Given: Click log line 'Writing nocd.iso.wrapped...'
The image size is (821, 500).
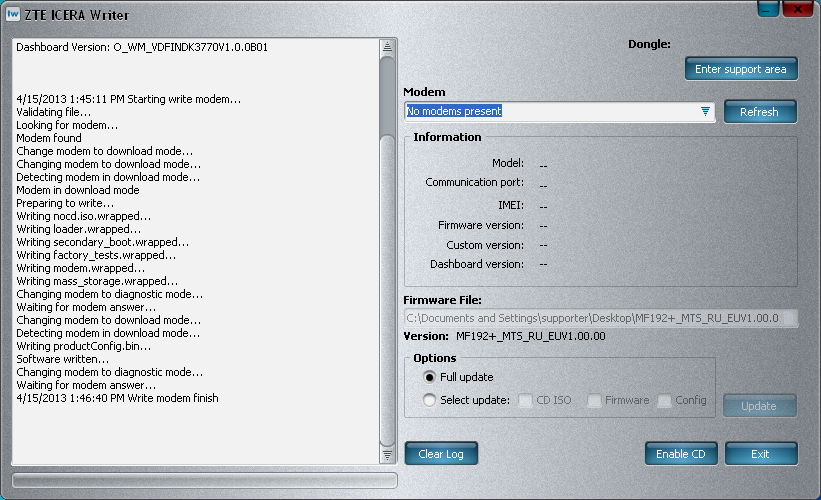Looking at the screenshot, I should click(84, 216).
